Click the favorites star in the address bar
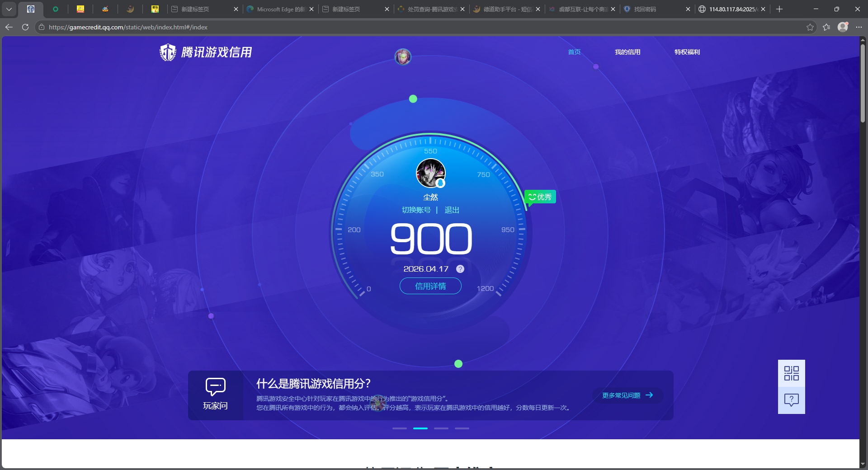Viewport: 868px width, 470px height. coord(810,27)
